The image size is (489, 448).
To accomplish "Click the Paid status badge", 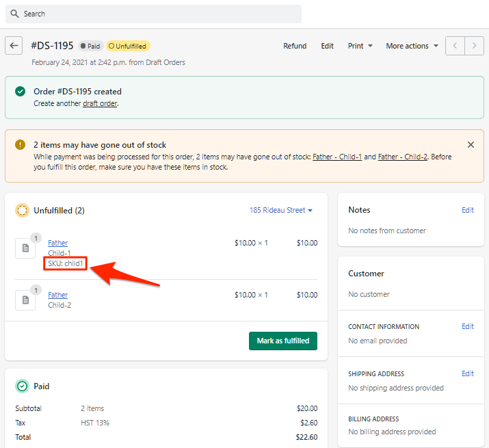I will click(x=90, y=47).
